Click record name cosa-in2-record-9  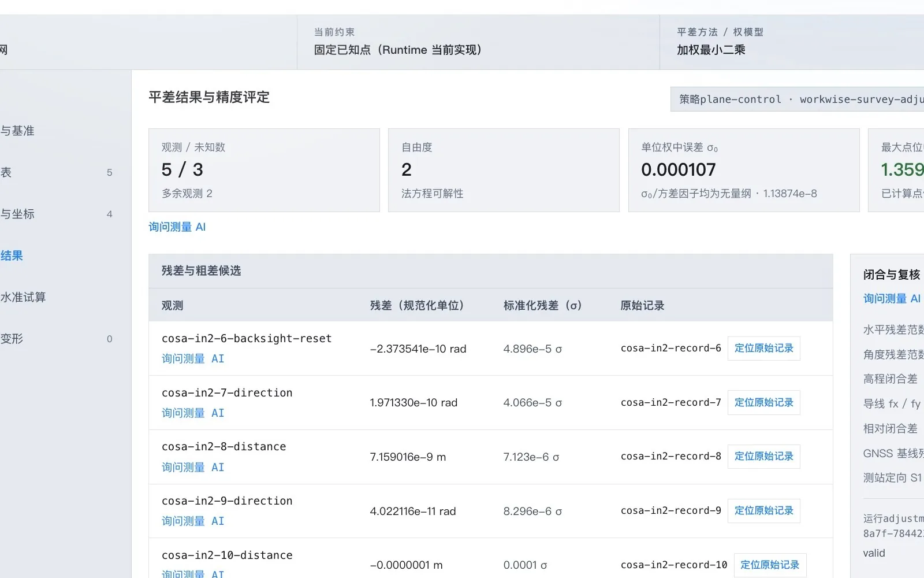pyautogui.click(x=671, y=510)
